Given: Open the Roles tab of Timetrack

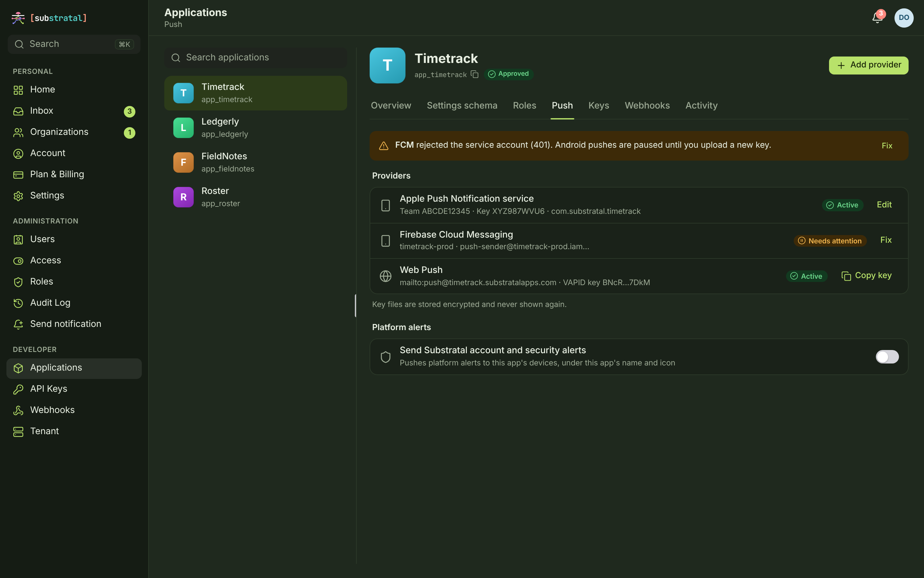Looking at the screenshot, I should point(524,106).
